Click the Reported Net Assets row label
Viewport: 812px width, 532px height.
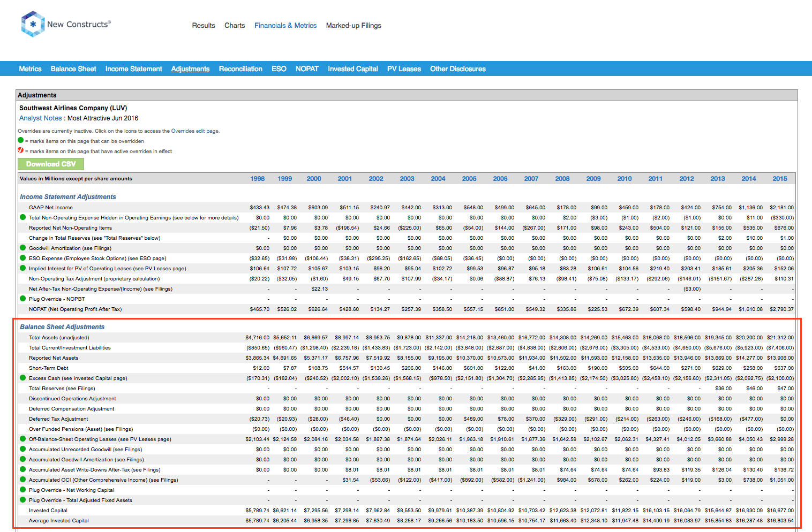pos(54,358)
